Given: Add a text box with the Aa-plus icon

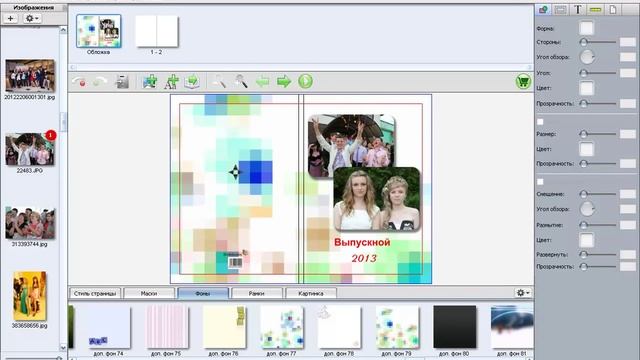Looking at the screenshot, I should point(171,82).
